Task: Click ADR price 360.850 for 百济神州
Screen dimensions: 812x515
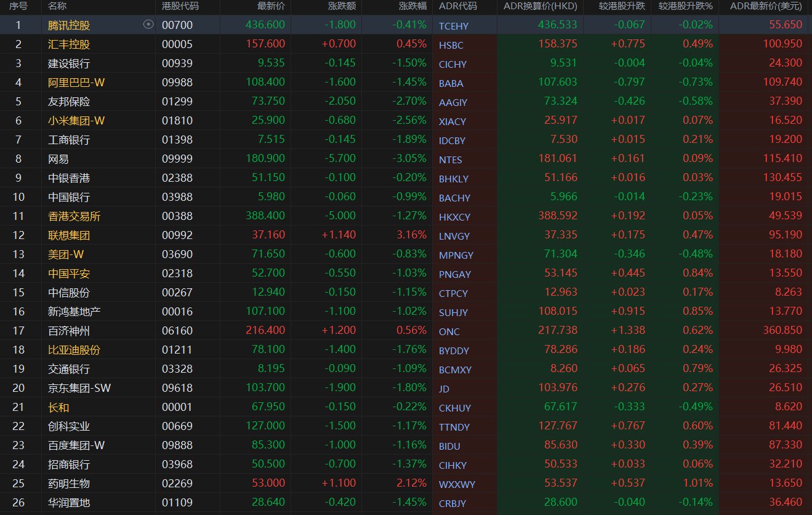Action: click(782, 331)
